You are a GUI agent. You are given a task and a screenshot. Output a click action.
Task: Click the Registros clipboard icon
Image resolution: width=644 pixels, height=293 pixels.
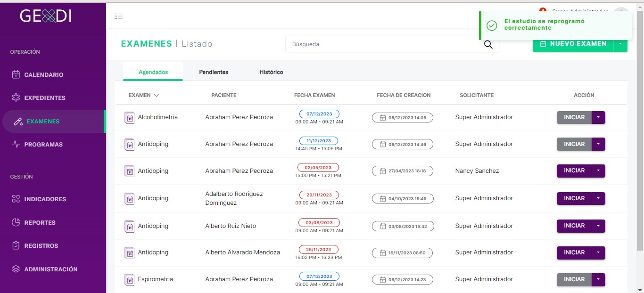(16, 245)
